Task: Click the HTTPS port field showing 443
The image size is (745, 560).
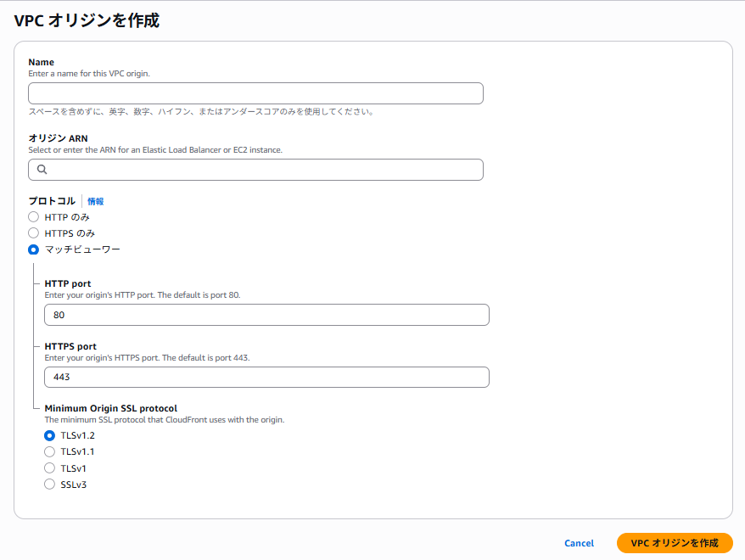Action: pyautogui.click(x=266, y=377)
